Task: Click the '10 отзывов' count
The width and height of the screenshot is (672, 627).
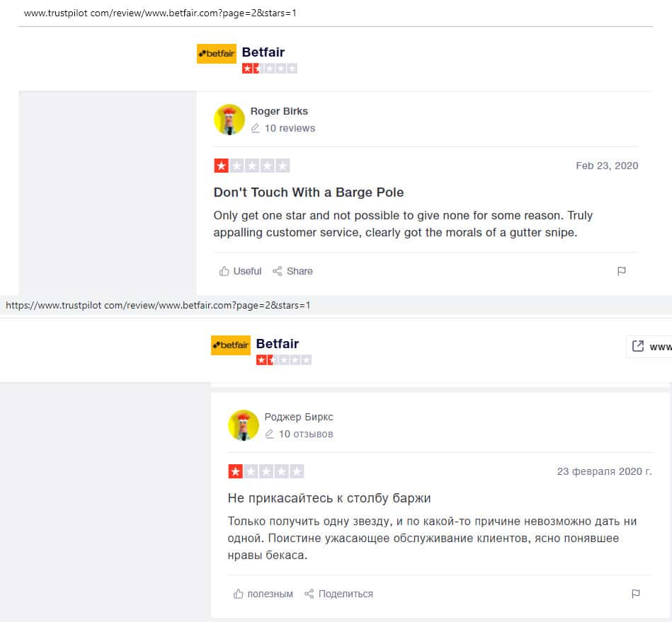Action: pyautogui.click(x=306, y=435)
